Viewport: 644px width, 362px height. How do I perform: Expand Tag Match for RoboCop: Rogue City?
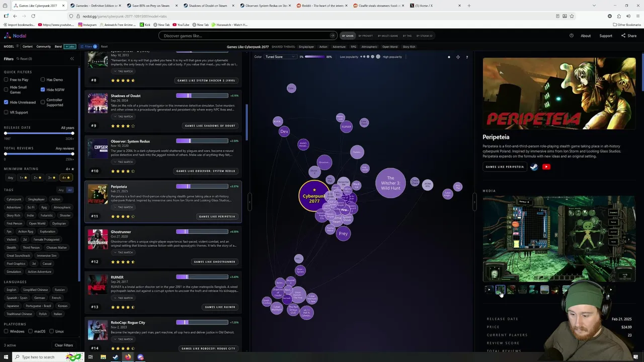pyautogui.click(x=123, y=339)
